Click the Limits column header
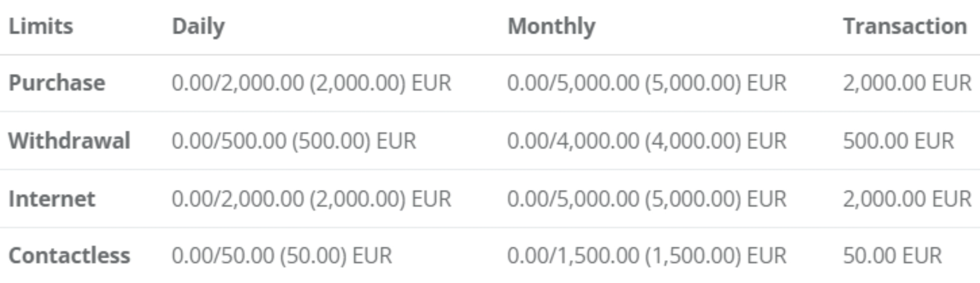This screenshot has height=283, width=980. point(41,26)
